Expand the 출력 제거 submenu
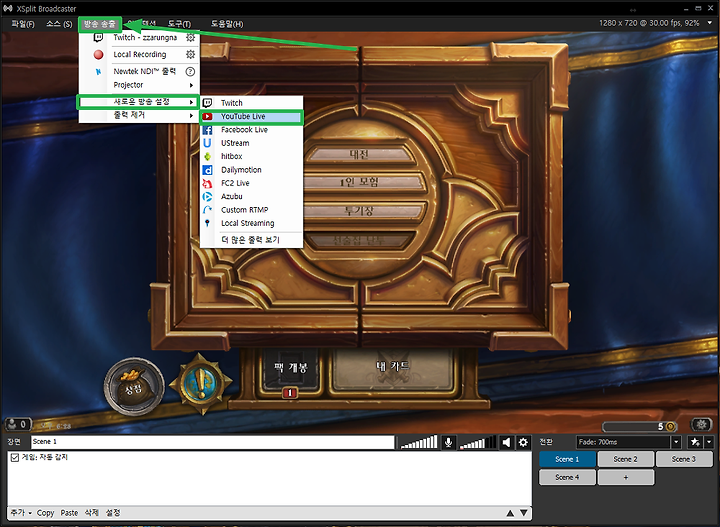Image resolution: width=720 pixels, height=527 pixels. click(139, 116)
